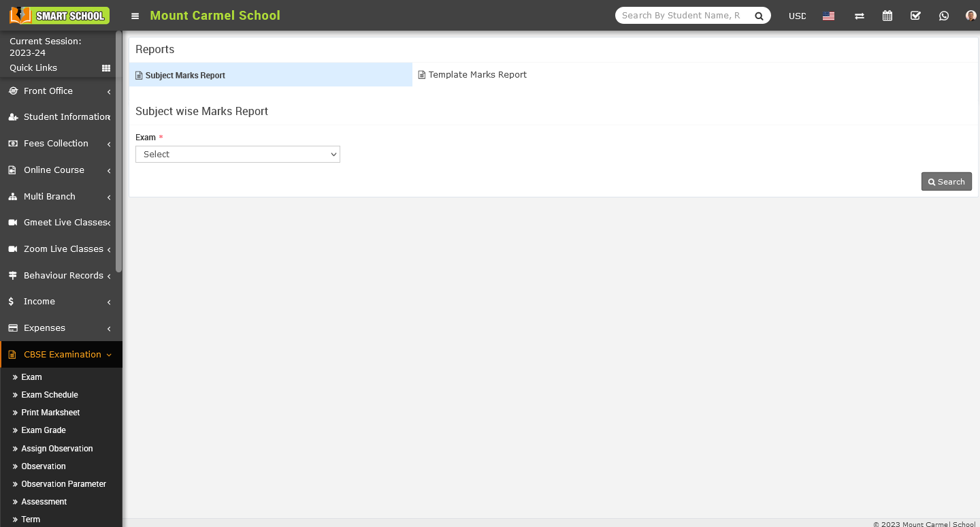Switch to Template Marks Report tab
The height and width of the screenshot is (527, 980).
(477, 75)
